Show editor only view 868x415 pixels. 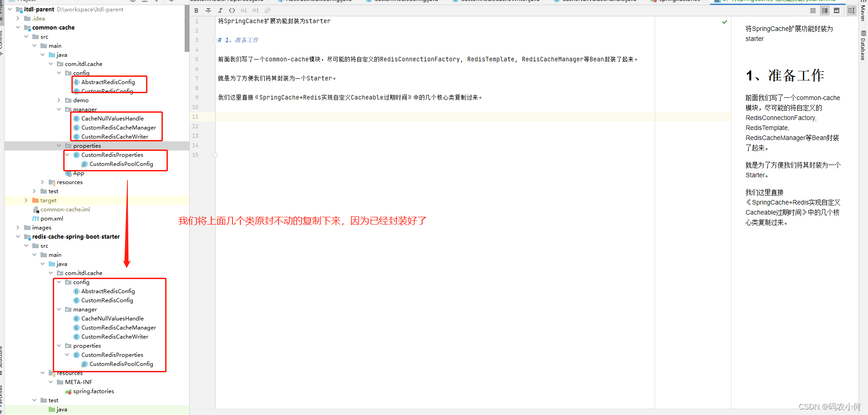tap(813, 10)
